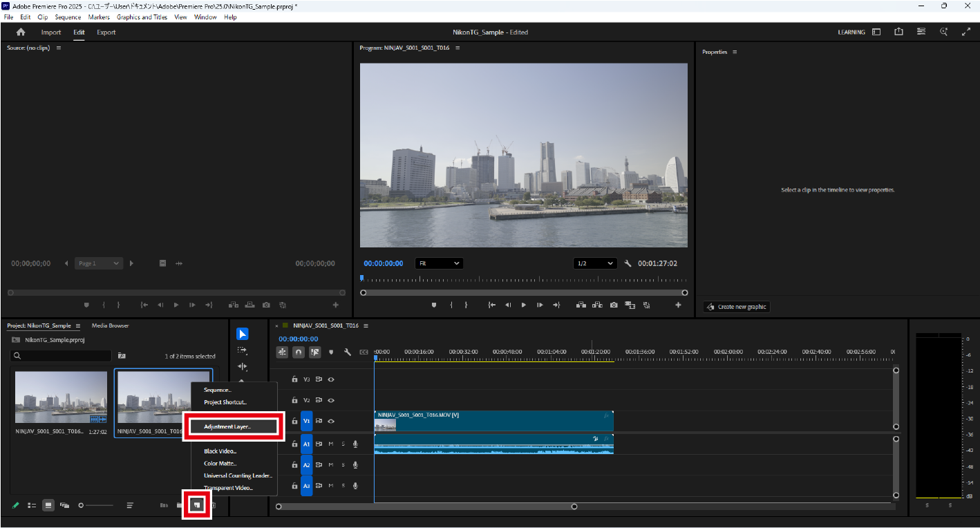Open the New Item icon in Project panel
This screenshot has height=528, width=980.
click(x=197, y=505)
